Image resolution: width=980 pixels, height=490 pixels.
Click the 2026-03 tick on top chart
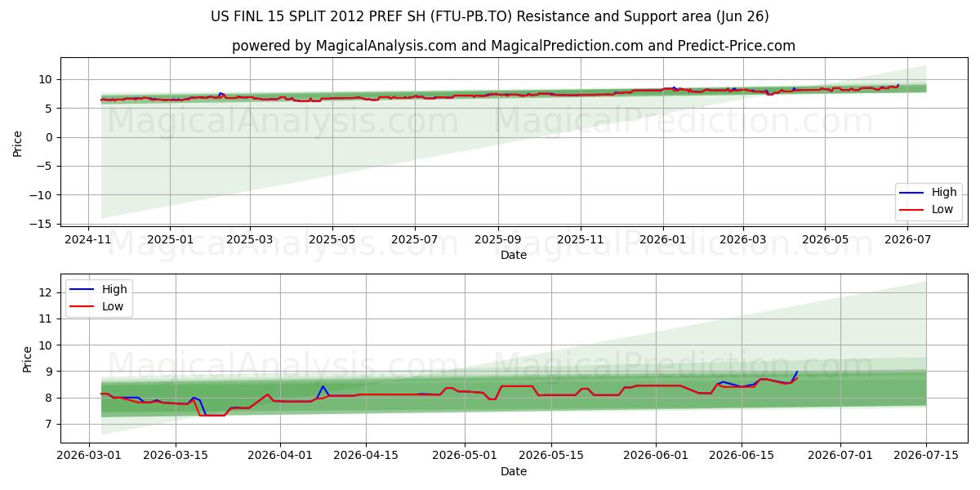coord(743,240)
